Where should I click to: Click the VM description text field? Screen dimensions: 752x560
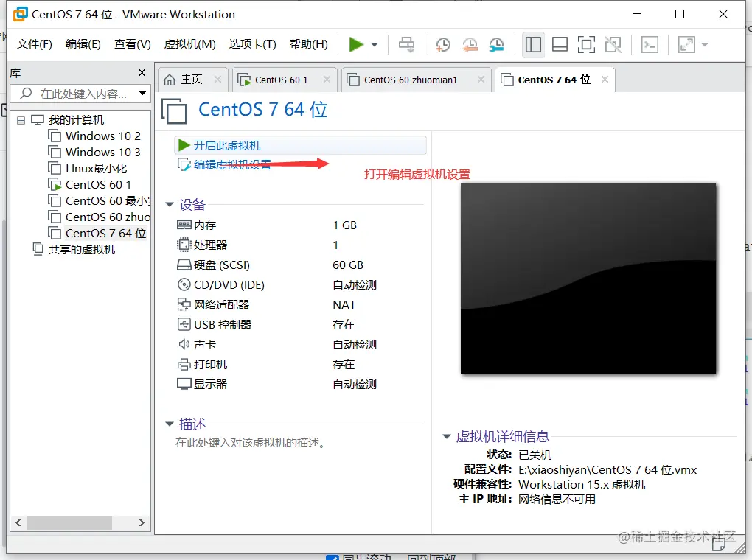(251, 443)
